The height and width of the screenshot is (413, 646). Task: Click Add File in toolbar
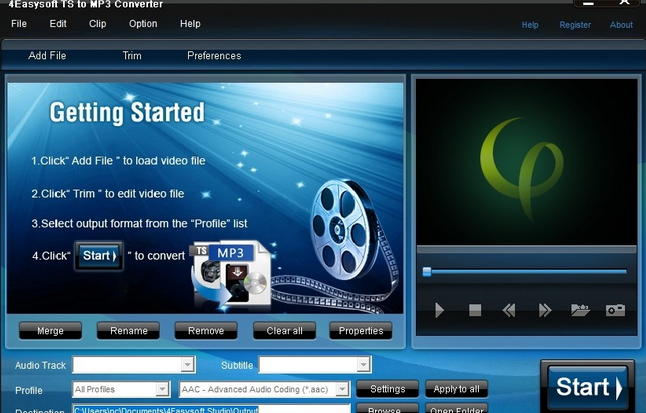[x=47, y=56]
